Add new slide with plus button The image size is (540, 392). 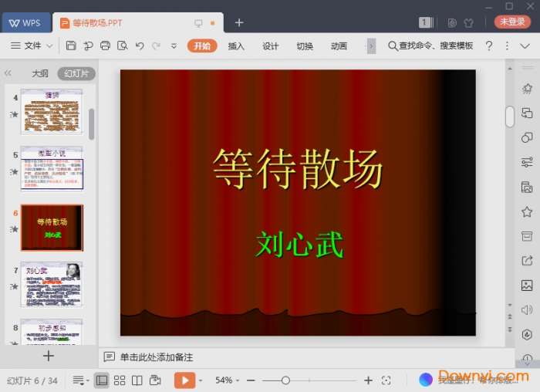point(49,356)
